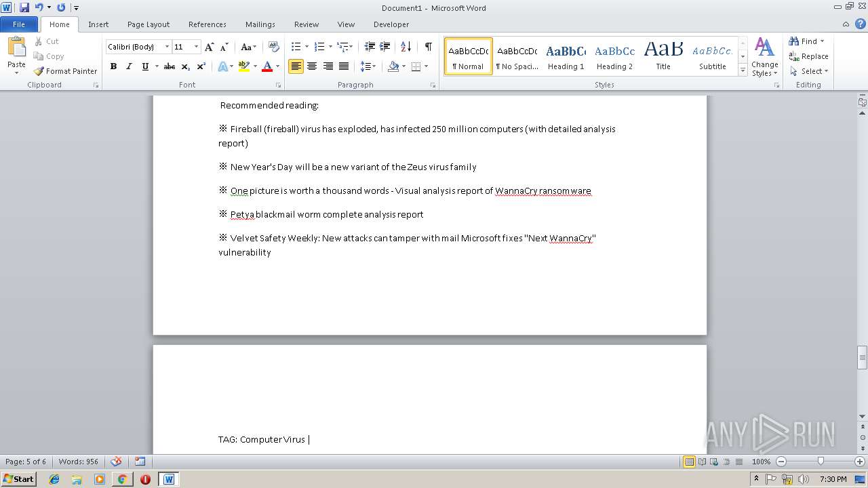
Task: Click the Replace button
Action: tap(808, 56)
